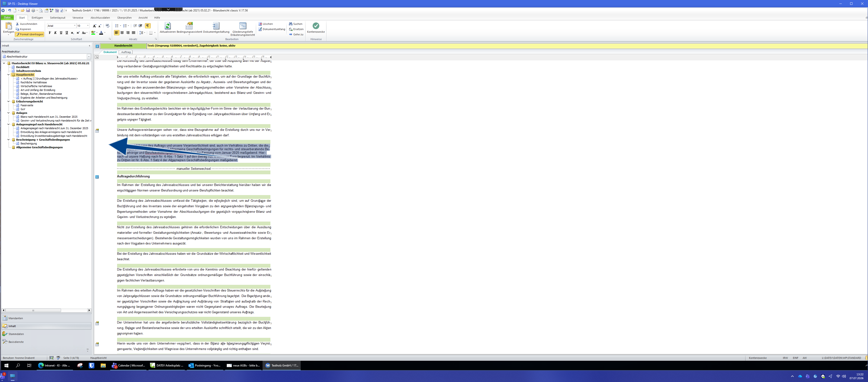Screen dimensions: 868x382
Task: Open the Datei menu
Action: (x=7, y=17)
